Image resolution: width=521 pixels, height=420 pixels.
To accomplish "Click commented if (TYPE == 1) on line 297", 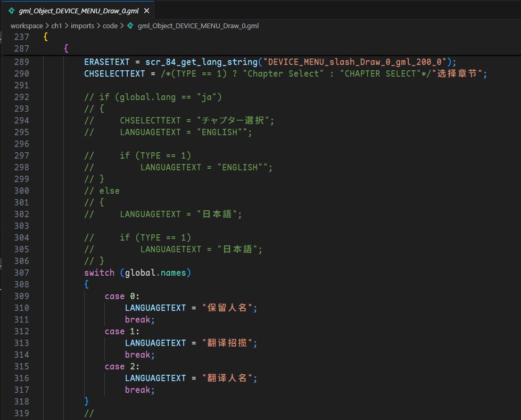I will coord(155,155).
